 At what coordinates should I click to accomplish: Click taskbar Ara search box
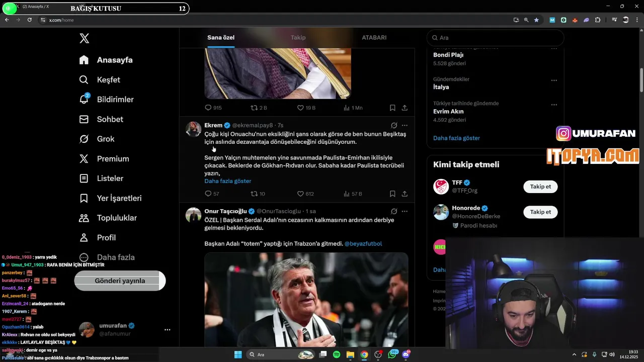[282, 354]
